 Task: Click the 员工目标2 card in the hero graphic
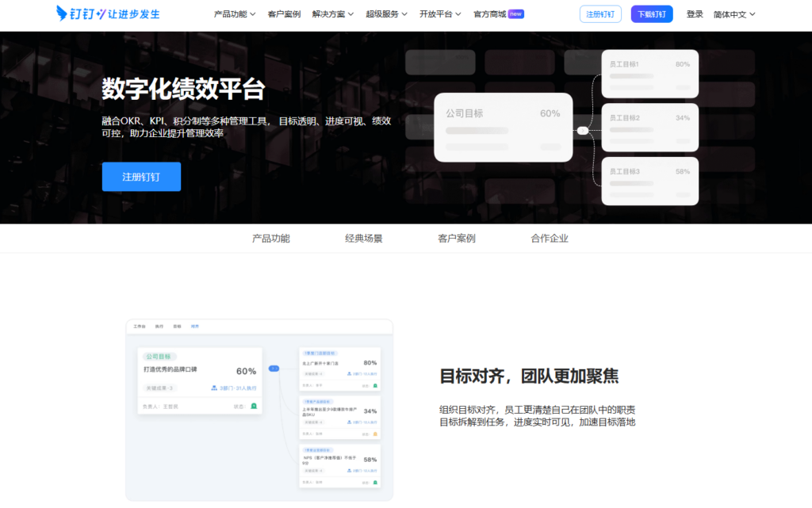click(x=649, y=127)
